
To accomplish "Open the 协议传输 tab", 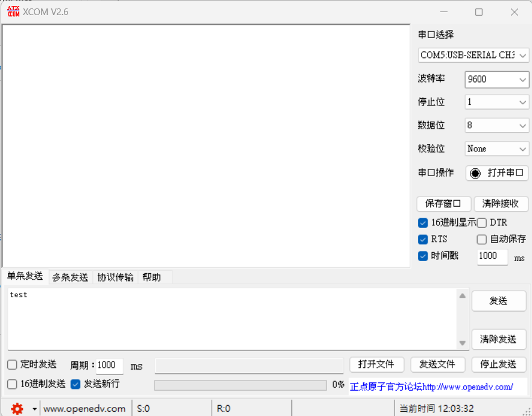I will pos(115,277).
